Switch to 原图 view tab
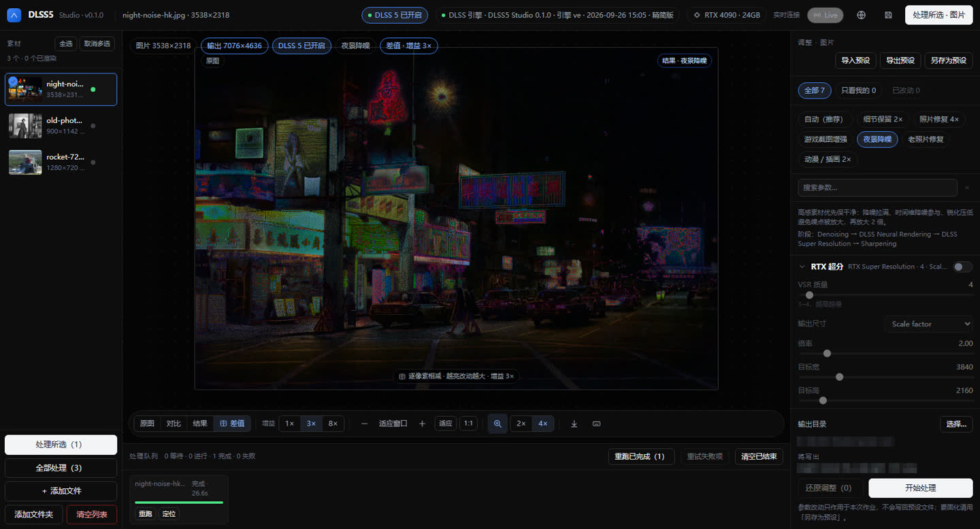 pos(147,424)
